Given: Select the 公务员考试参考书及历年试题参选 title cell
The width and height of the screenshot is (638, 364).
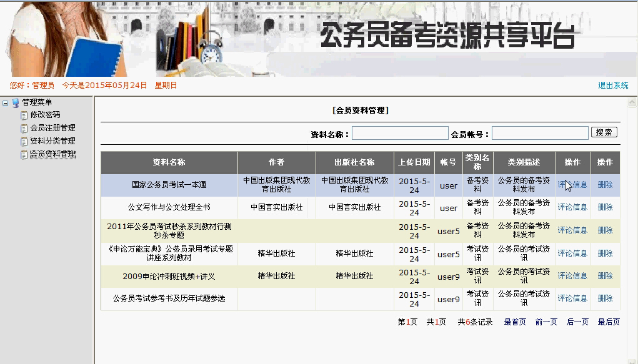Looking at the screenshot, I should 169,298.
